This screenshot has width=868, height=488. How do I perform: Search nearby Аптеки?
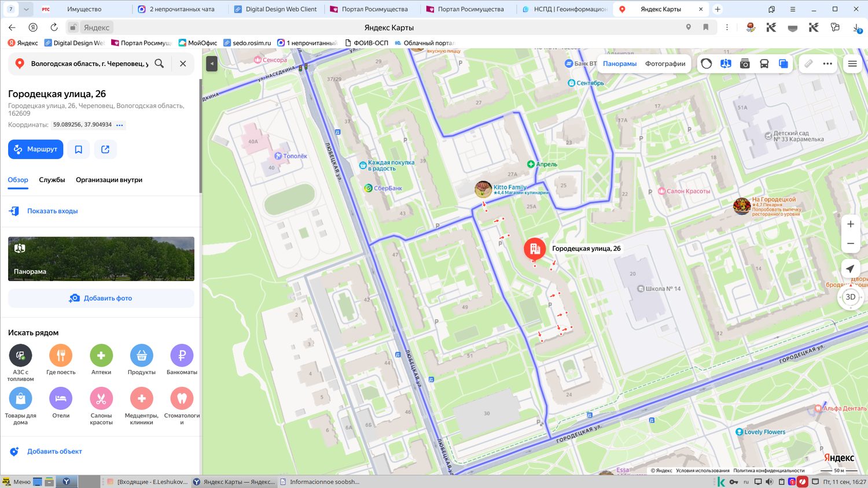coord(101,360)
